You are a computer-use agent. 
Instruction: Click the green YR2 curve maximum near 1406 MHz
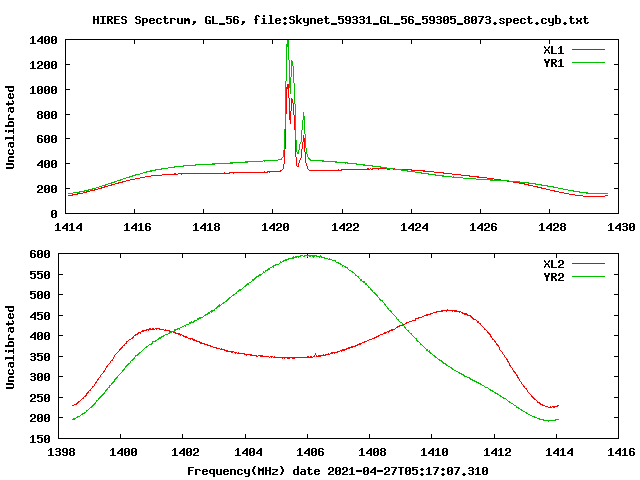pyautogui.click(x=309, y=256)
